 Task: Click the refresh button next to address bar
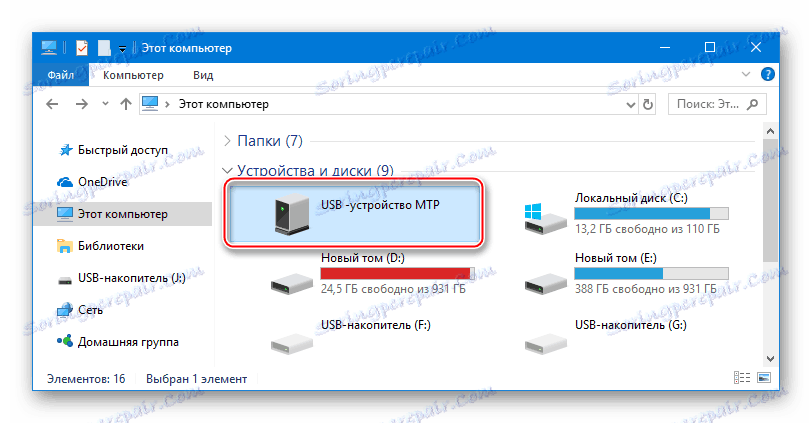pyautogui.click(x=648, y=105)
